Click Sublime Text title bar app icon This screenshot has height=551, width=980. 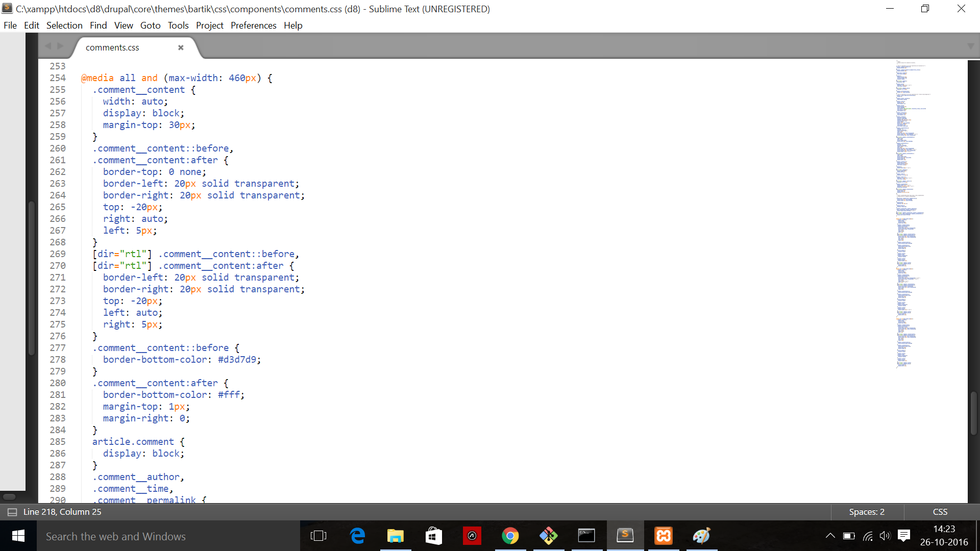(7, 9)
